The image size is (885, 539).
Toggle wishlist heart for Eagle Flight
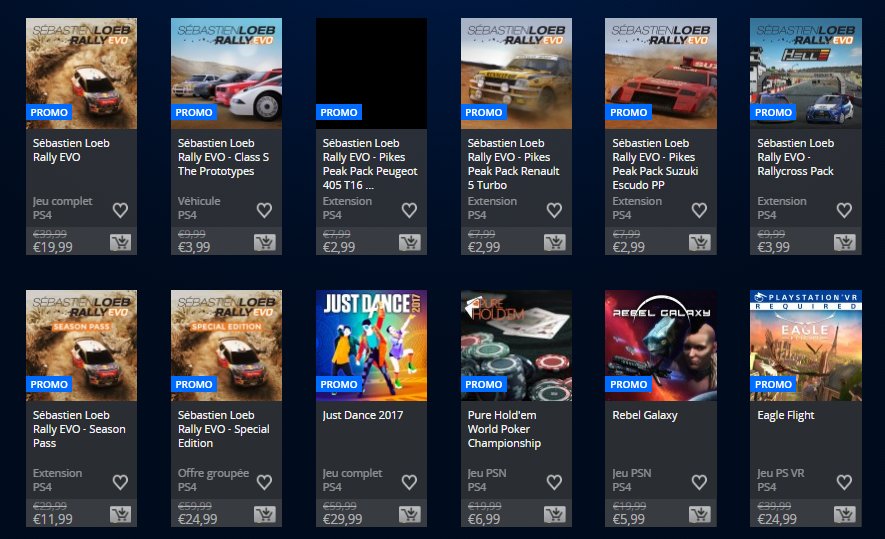844,482
